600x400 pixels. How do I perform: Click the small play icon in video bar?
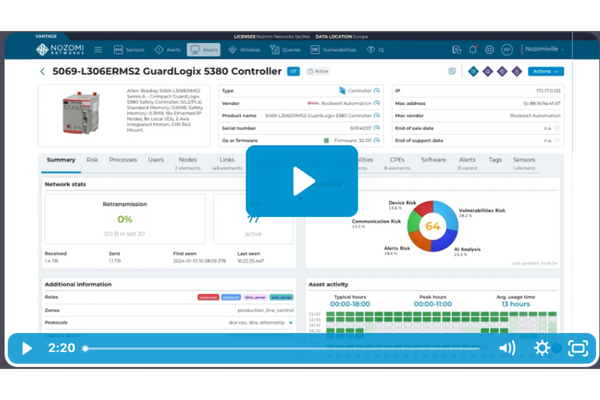tap(27, 348)
